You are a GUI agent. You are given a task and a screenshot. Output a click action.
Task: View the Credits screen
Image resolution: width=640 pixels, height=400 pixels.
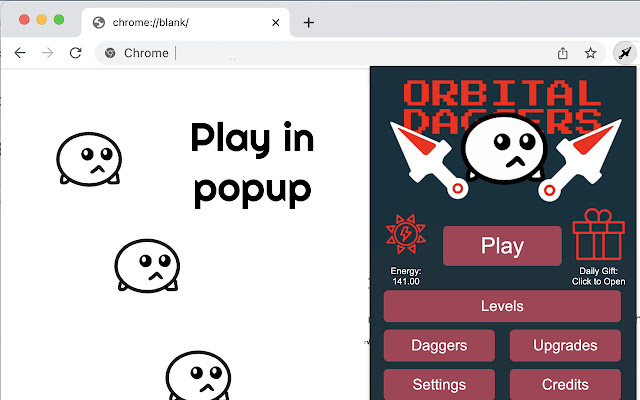(x=565, y=384)
